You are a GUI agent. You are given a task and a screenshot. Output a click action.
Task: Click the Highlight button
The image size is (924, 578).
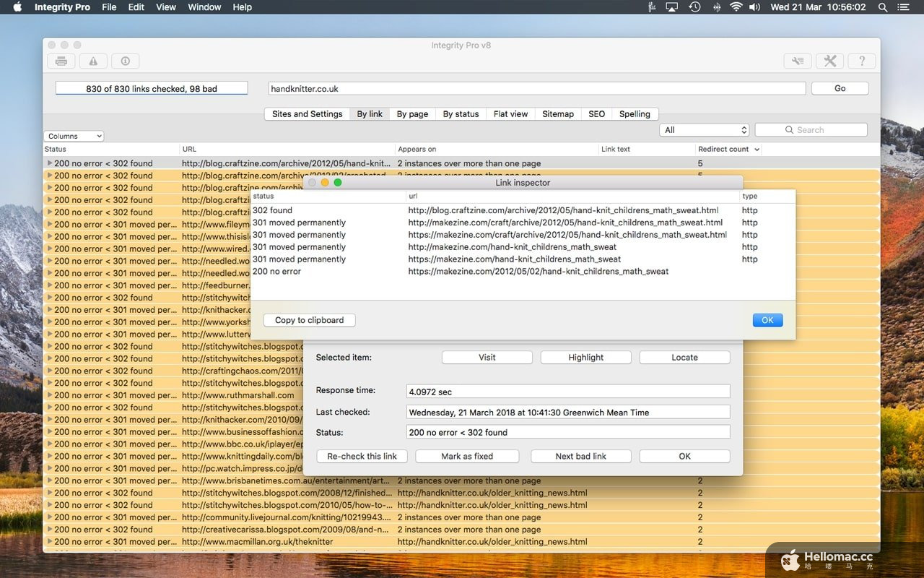(x=586, y=358)
